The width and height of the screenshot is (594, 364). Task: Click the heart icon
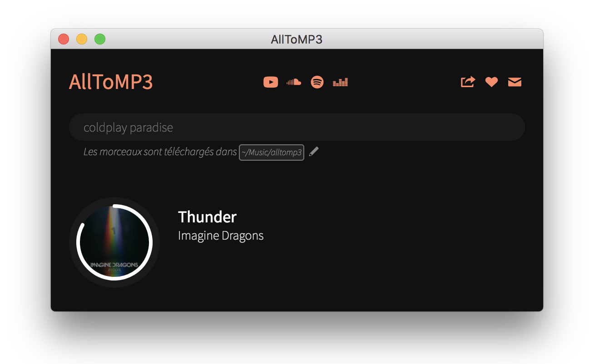coord(491,82)
